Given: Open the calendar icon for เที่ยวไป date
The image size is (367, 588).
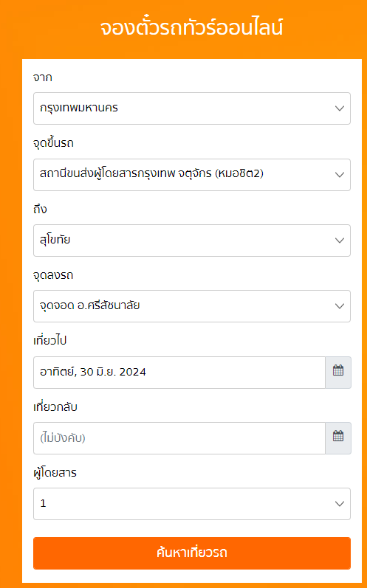Looking at the screenshot, I should point(338,372).
